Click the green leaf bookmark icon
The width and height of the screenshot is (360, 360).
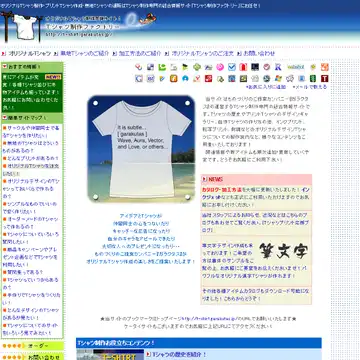click(x=220, y=78)
